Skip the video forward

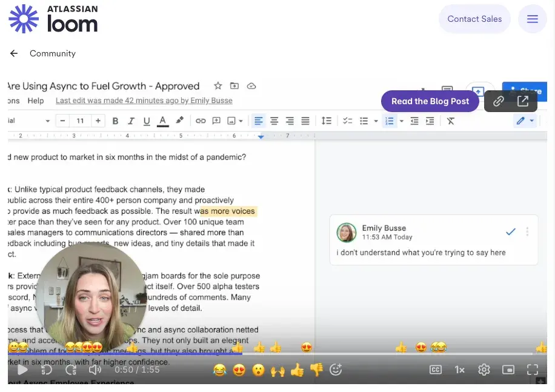(71, 370)
